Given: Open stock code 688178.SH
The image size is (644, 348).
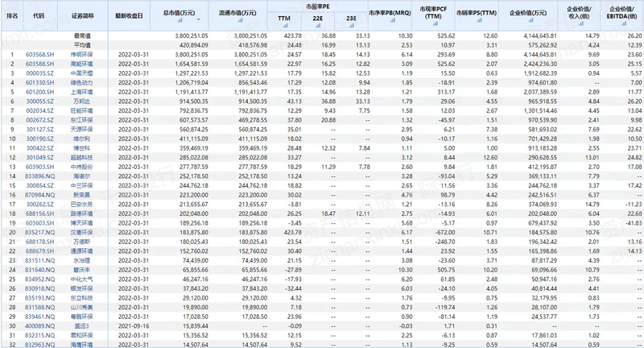Looking at the screenshot, I should 39,242.
